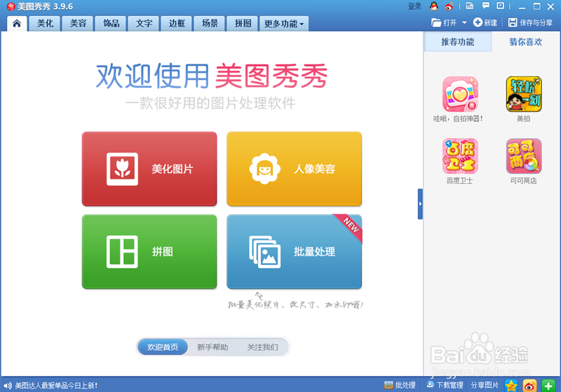Open the 可可商店 app icon
The image size is (561, 392).
click(x=524, y=156)
